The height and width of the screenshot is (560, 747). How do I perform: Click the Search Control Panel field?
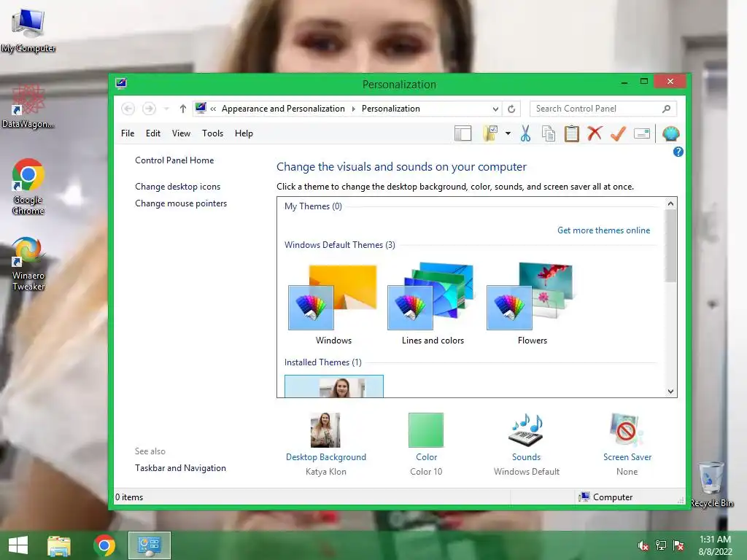tap(603, 109)
